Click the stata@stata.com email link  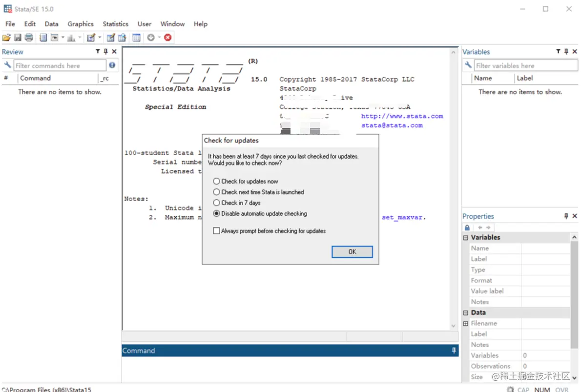(392, 125)
